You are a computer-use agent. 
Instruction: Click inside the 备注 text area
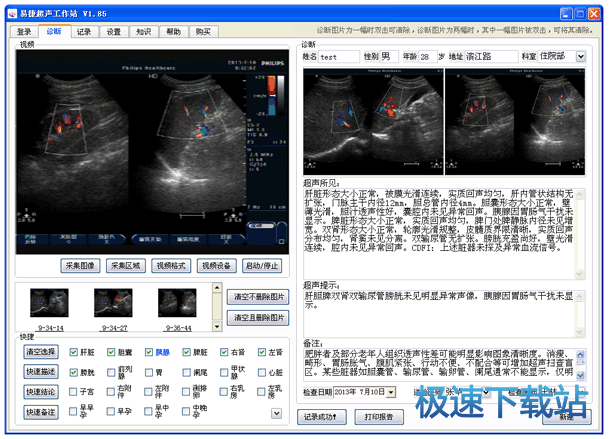point(439,365)
